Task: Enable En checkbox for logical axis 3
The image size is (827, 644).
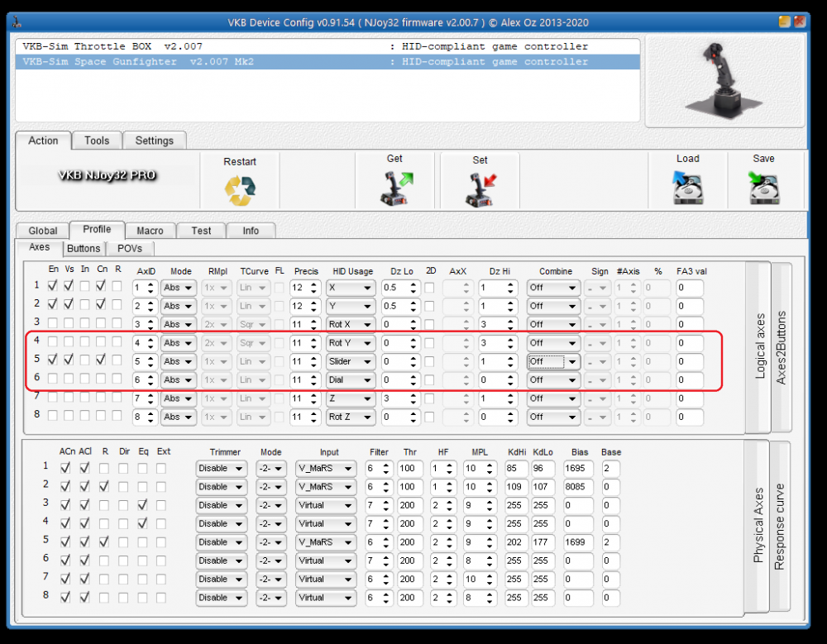Action: pos(52,322)
